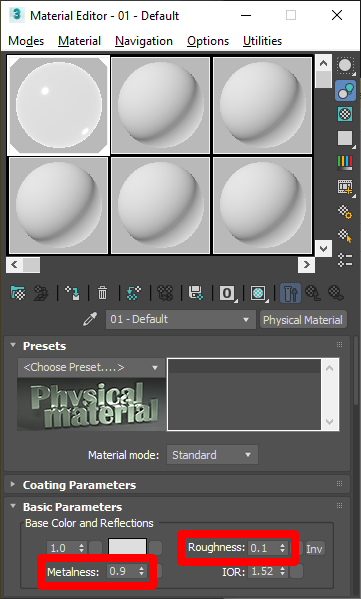
Task: Collapse the Presets rollout
Action: 13,345
